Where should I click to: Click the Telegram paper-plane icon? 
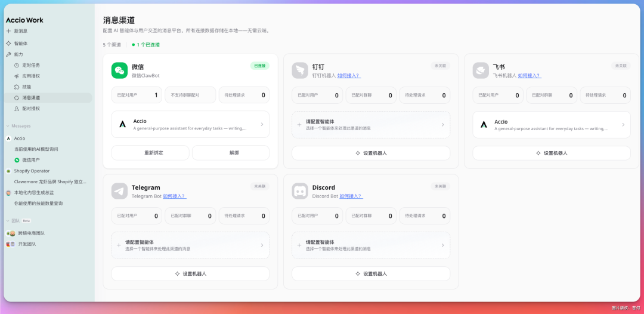point(119,191)
